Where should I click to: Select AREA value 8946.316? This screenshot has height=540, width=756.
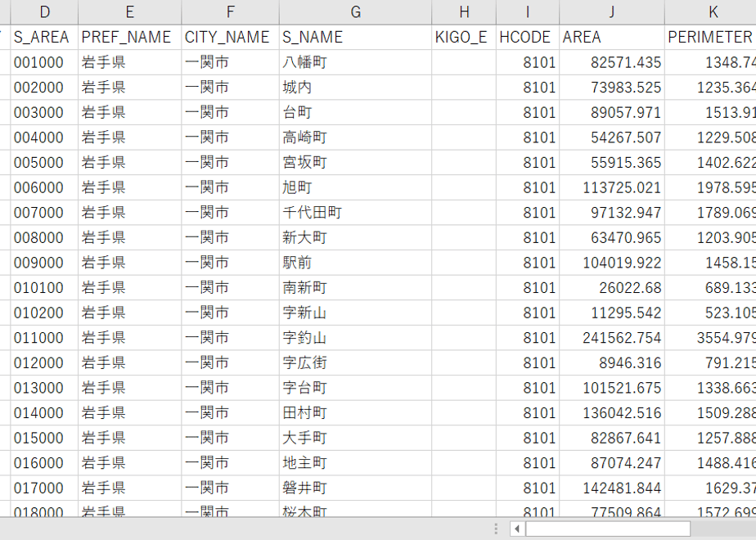[612, 363]
